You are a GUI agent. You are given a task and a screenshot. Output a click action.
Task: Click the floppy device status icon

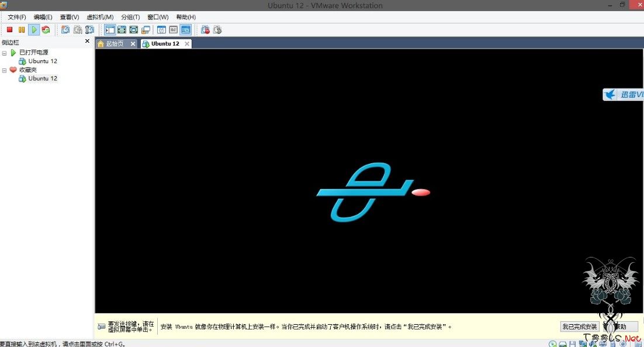[572, 344]
